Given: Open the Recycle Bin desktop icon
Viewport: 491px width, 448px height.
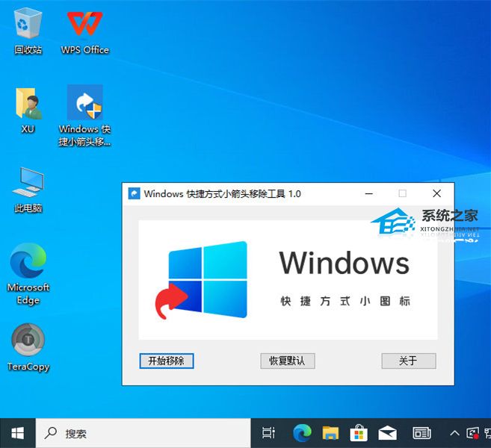Looking at the screenshot, I should click(x=28, y=31).
